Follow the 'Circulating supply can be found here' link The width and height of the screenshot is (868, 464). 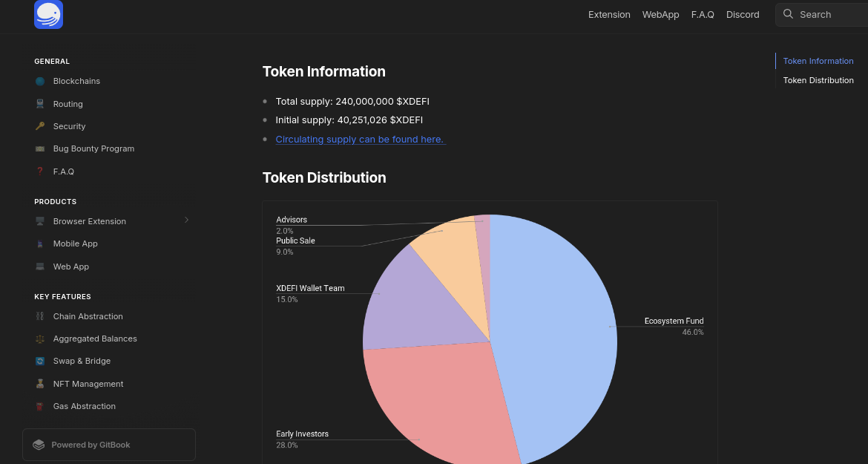tap(361, 140)
